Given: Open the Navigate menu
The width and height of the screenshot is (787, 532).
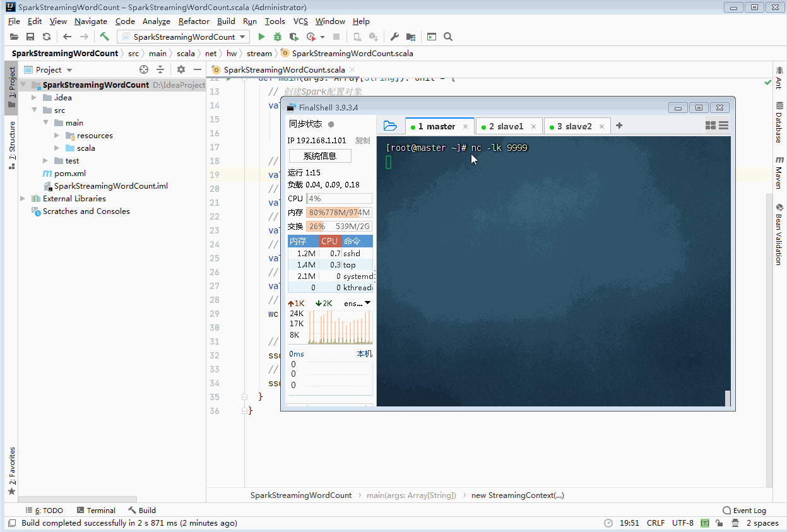Looking at the screenshot, I should (91, 21).
